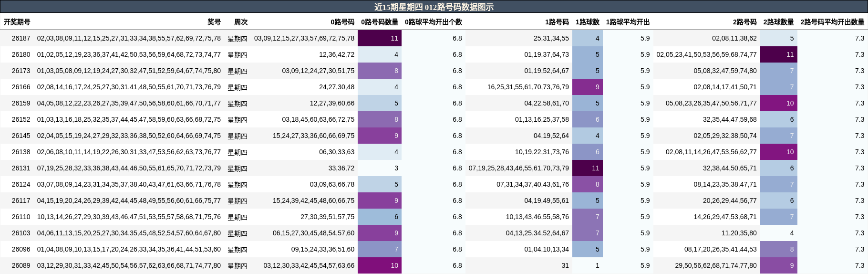Click draw period 26131
This screenshot has width=868, height=274.
[x=21, y=168]
